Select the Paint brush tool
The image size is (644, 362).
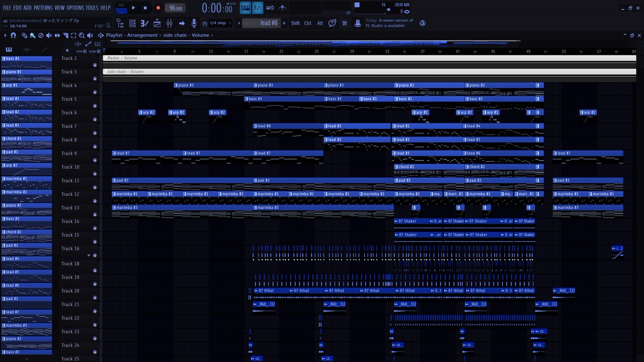32,35
